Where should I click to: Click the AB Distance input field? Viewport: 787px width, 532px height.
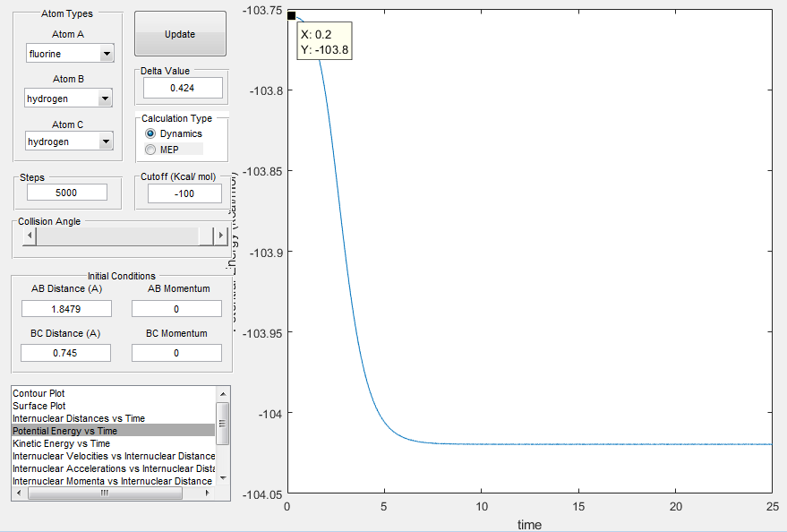point(66,309)
